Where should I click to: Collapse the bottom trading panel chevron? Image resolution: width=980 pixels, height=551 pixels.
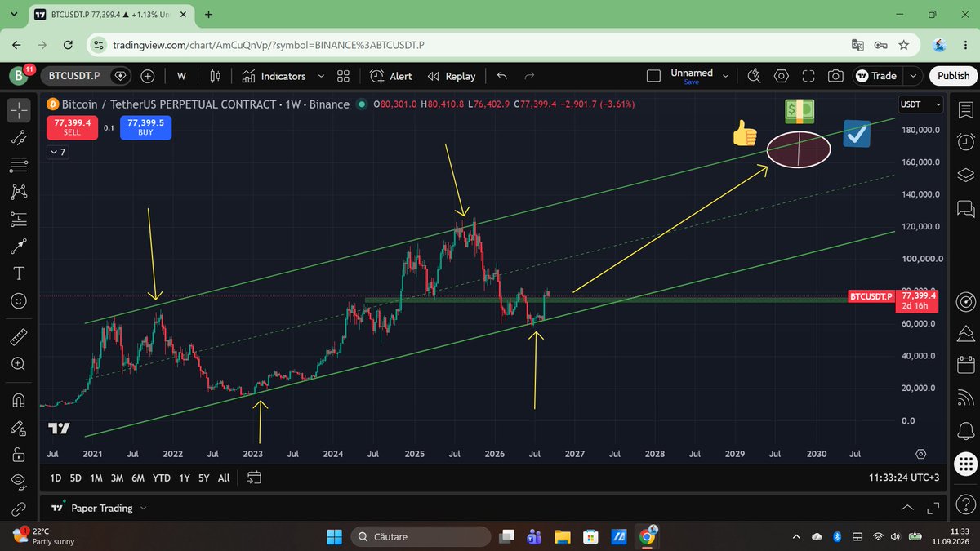907,508
